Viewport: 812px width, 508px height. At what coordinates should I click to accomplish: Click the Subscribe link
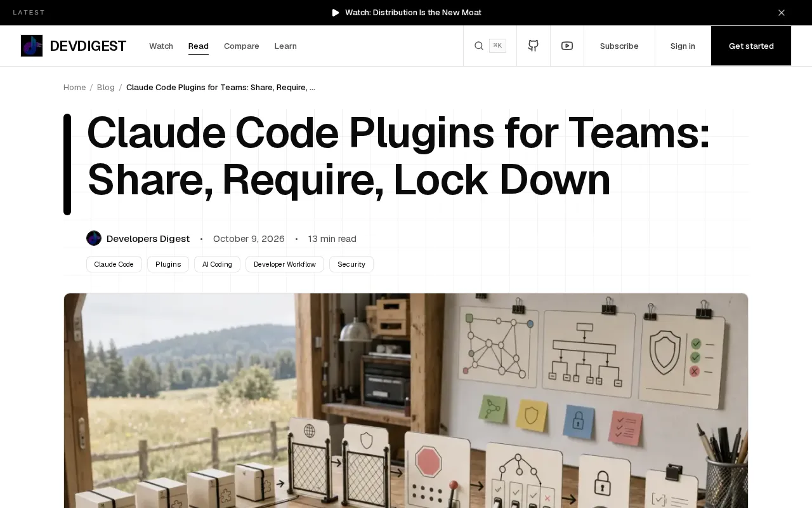(x=619, y=46)
